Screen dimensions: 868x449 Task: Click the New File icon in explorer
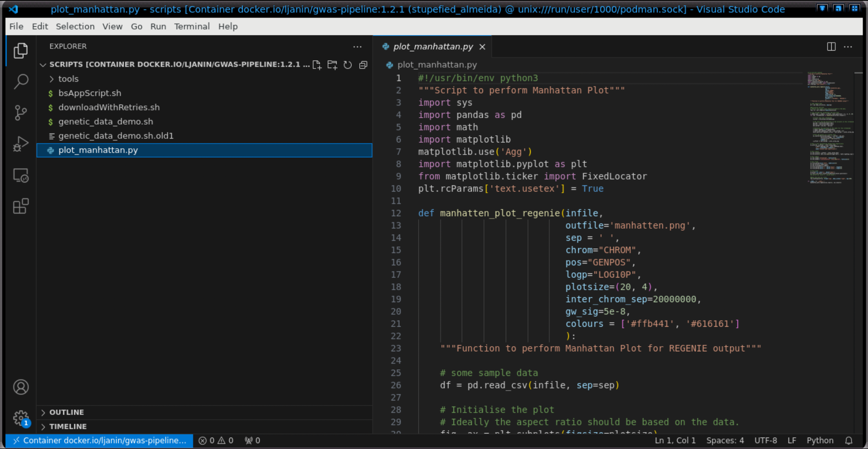pos(317,65)
